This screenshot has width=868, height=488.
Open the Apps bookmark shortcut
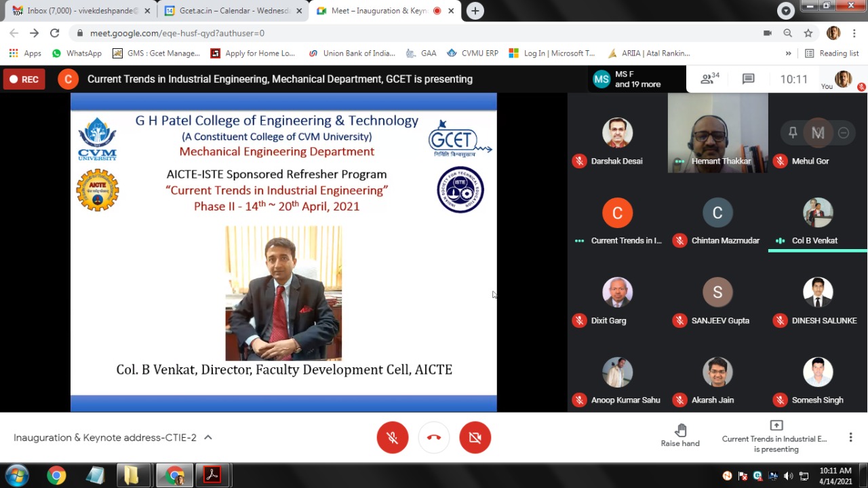25,53
